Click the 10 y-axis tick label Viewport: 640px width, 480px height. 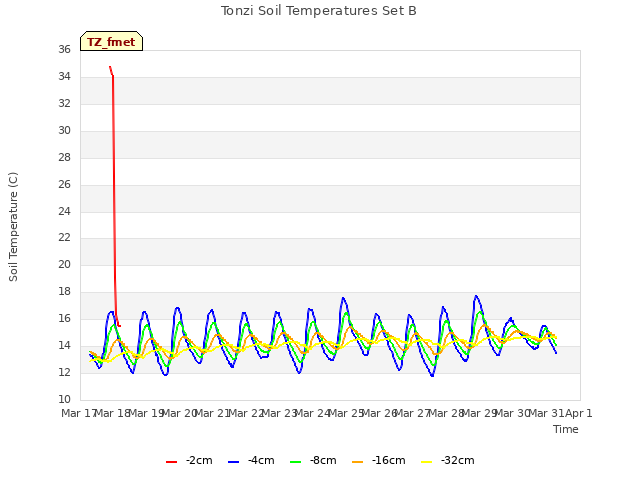[64, 399]
